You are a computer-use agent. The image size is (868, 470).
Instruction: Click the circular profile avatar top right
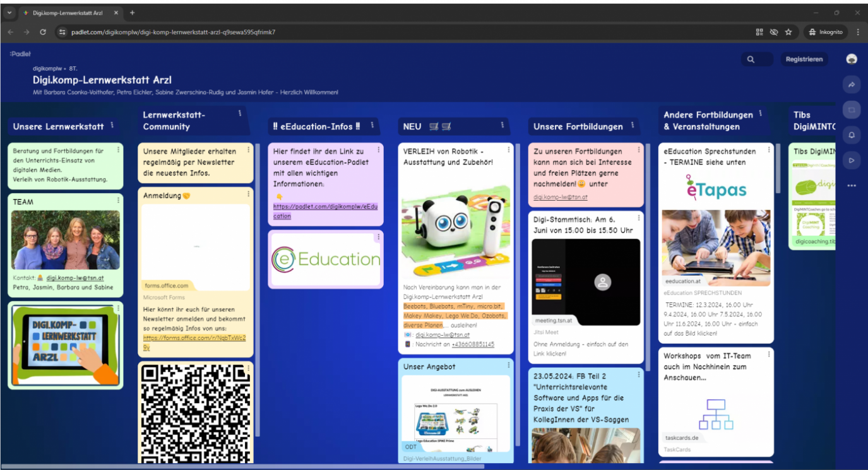(x=852, y=59)
